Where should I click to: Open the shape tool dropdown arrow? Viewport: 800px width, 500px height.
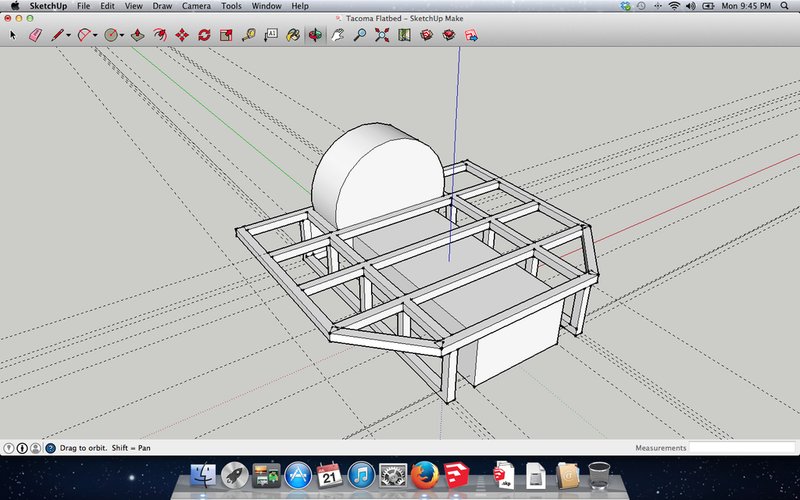(122, 35)
